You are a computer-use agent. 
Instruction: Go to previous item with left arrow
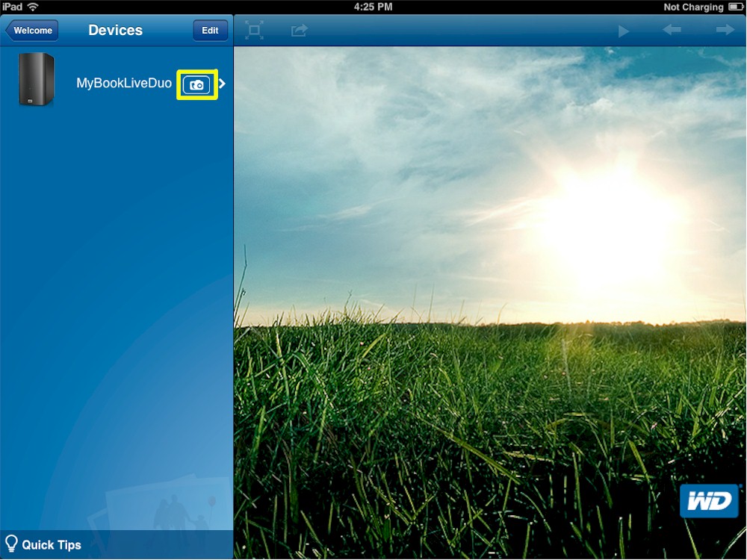[x=672, y=30]
